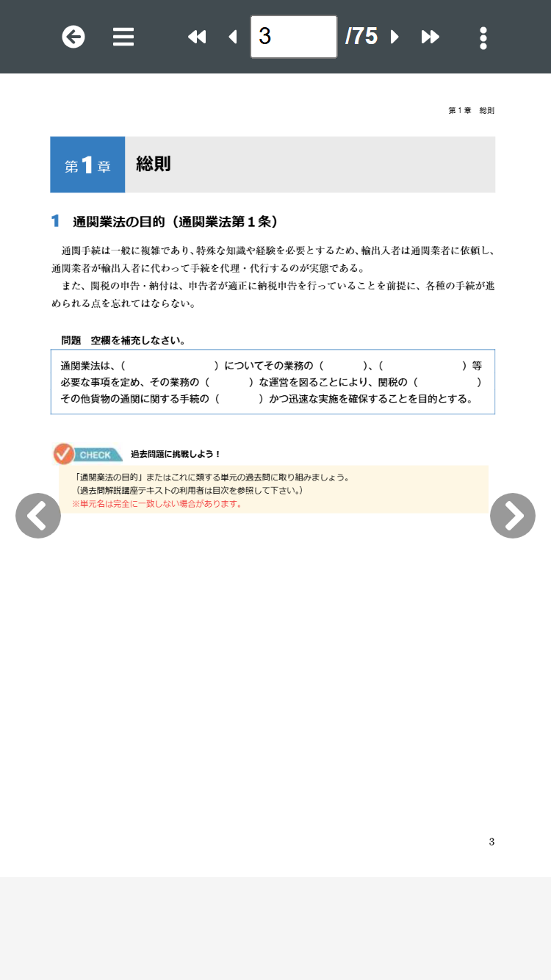Go to next page with small right triangle

click(395, 37)
